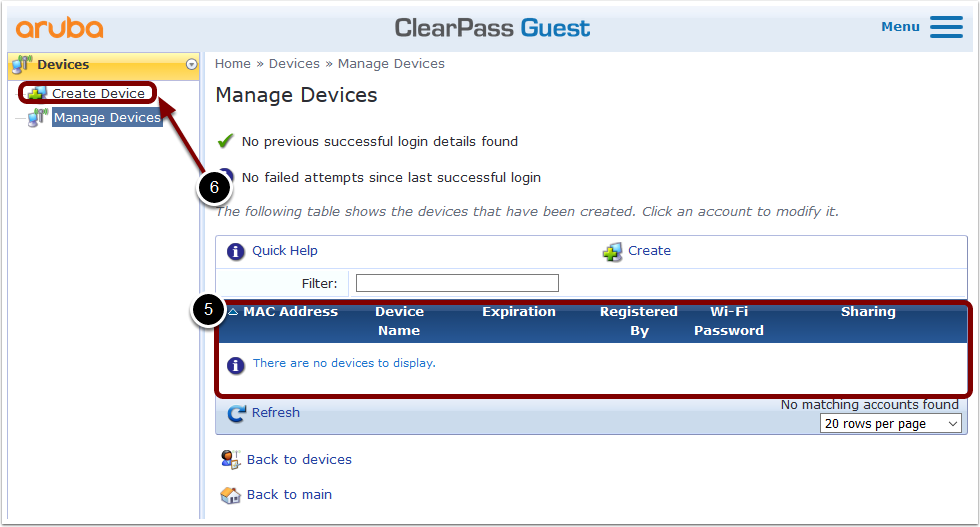Click the Quick Help info icon
The height and width of the screenshot is (527, 980).
point(236,251)
